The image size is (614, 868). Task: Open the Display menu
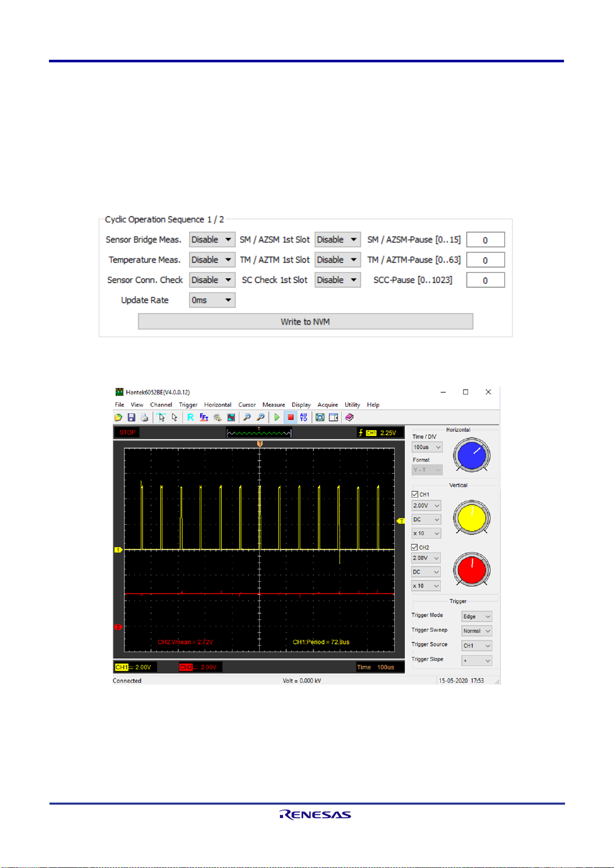pos(301,405)
